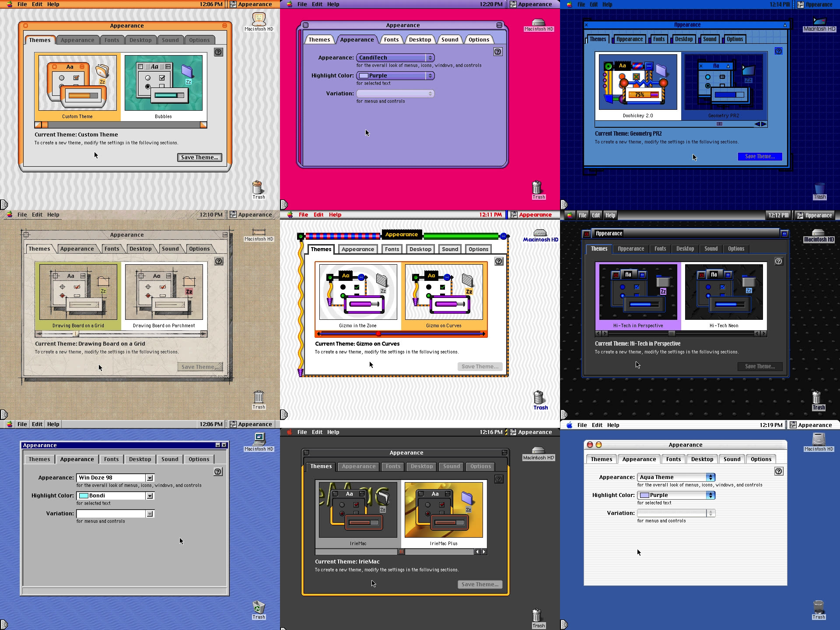Open the recycle-bin Trash on Win Doze desktop
Screen dimensions: 840x630
(x=259, y=607)
